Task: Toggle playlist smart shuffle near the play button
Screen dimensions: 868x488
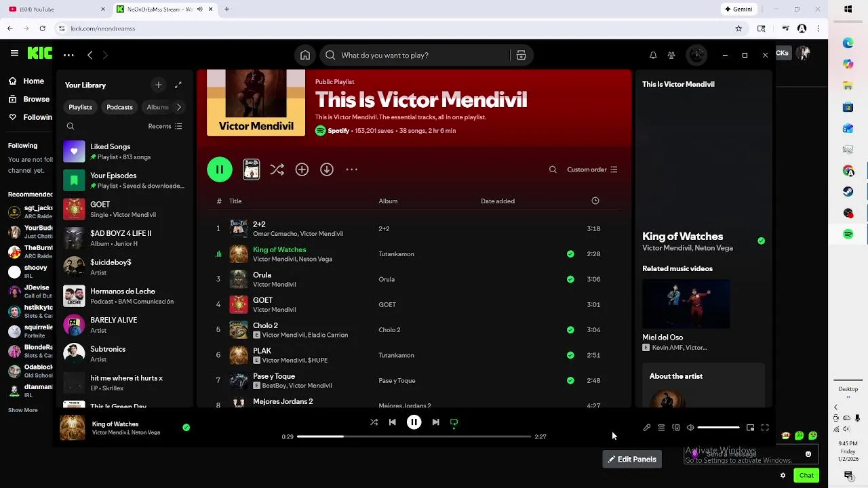Action: pyautogui.click(x=277, y=169)
